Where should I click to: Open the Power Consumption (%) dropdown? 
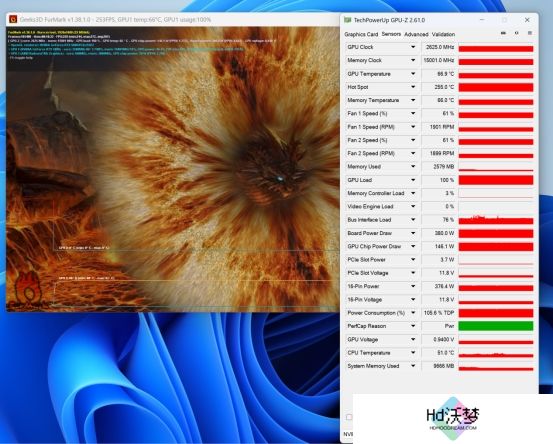pos(413,313)
